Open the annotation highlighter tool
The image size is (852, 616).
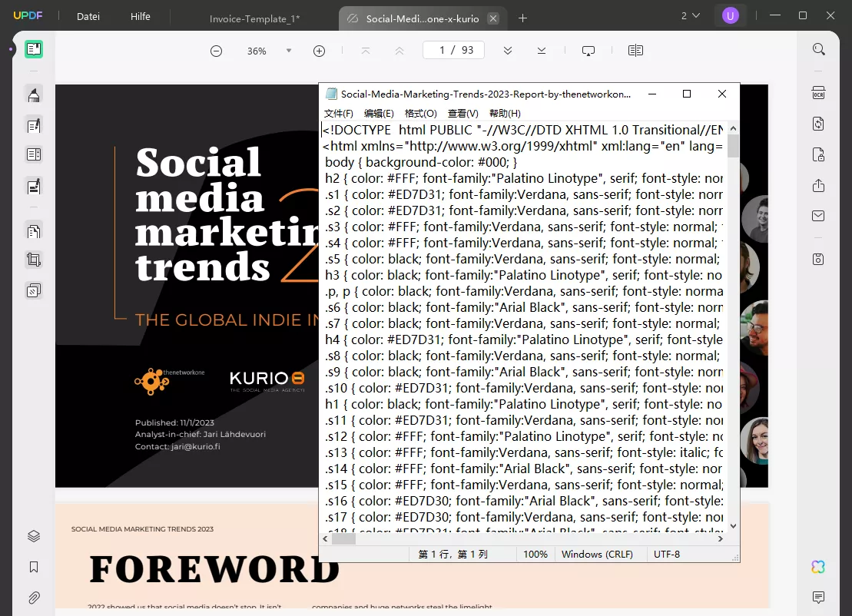click(34, 94)
